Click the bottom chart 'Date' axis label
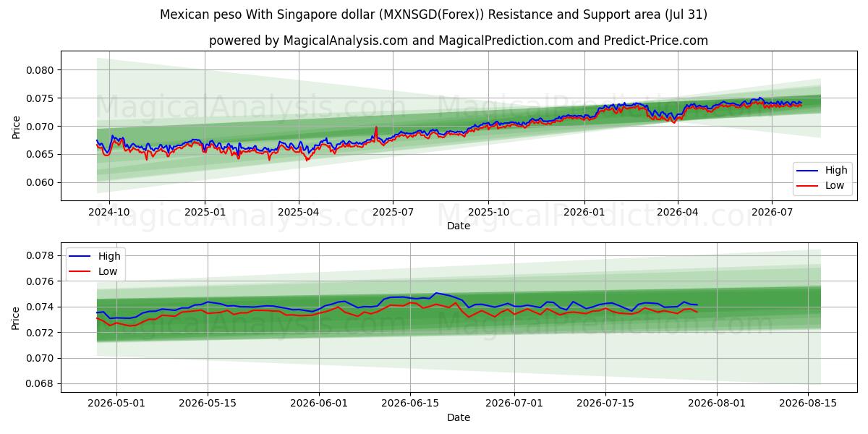 pyautogui.click(x=459, y=417)
